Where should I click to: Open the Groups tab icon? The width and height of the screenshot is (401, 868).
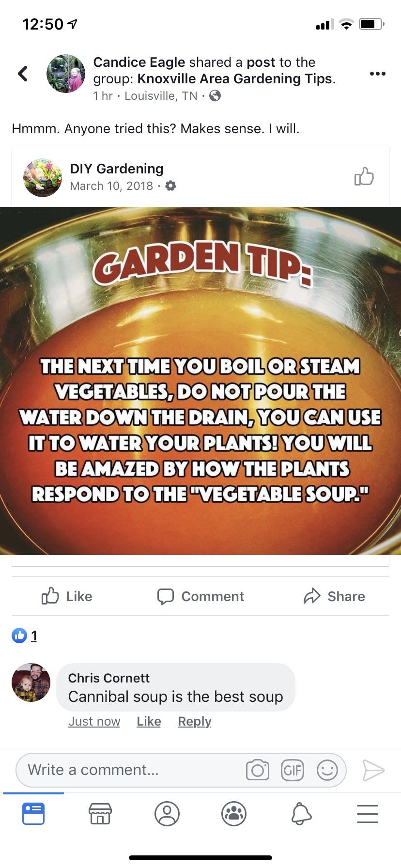coord(234,814)
